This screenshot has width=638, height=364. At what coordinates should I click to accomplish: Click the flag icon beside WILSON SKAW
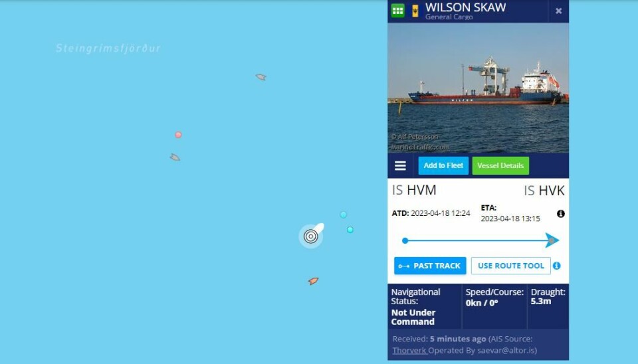point(415,11)
